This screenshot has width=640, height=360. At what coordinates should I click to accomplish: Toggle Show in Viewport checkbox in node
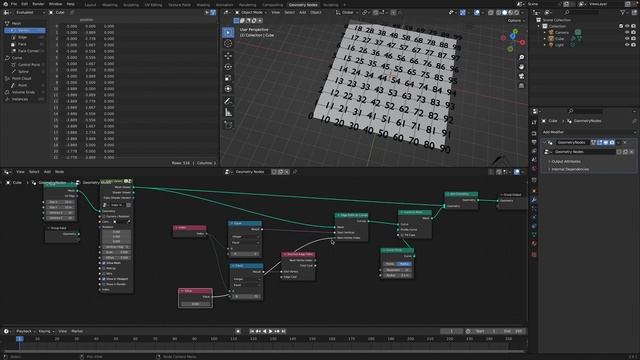(104, 279)
